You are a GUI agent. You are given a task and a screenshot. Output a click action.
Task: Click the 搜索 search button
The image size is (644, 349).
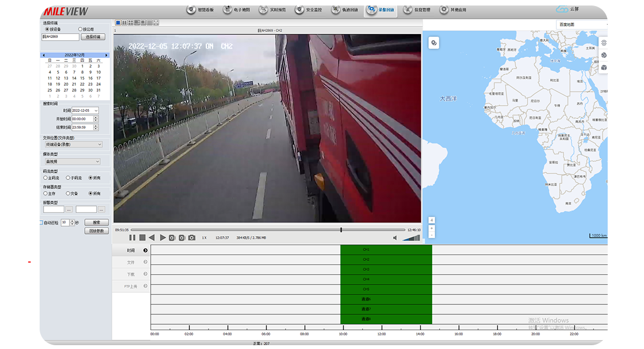pos(96,222)
